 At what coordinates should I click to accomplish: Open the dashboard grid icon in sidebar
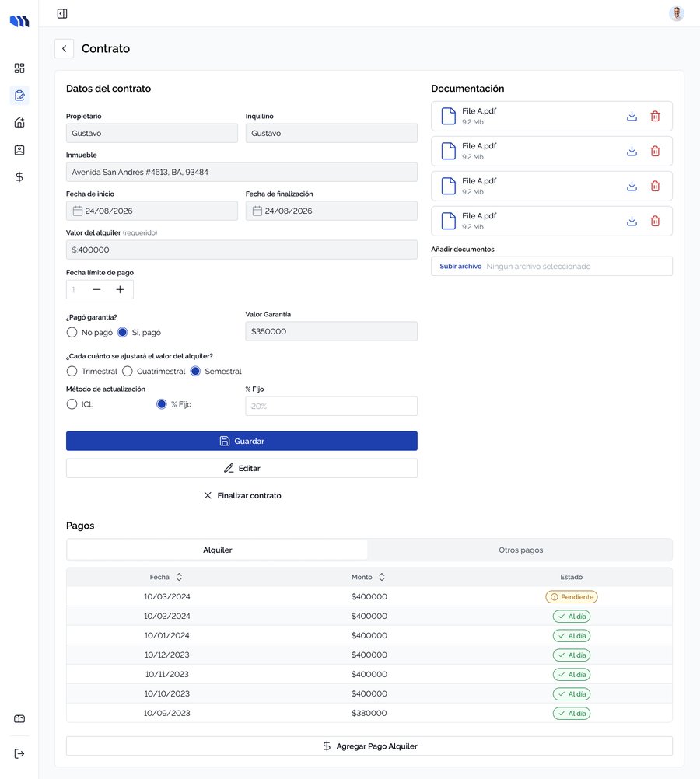pyautogui.click(x=19, y=68)
